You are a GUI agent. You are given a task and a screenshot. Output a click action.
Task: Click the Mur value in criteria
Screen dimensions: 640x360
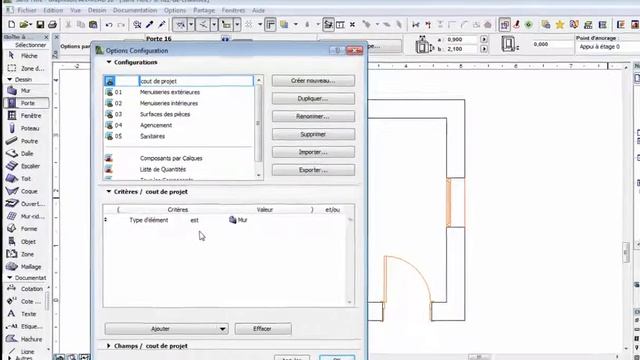pyautogui.click(x=239, y=220)
